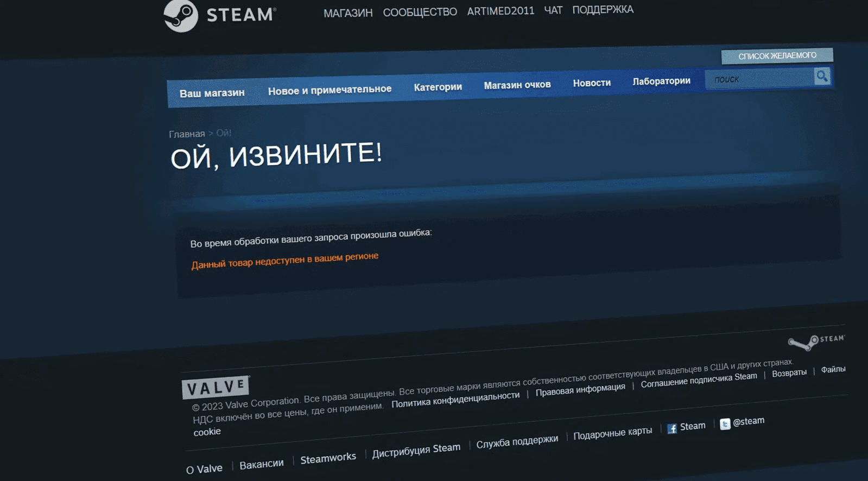Screen dimensions: 868x481
Task: Open the Магазин очков tab
Action: point(517,85)
